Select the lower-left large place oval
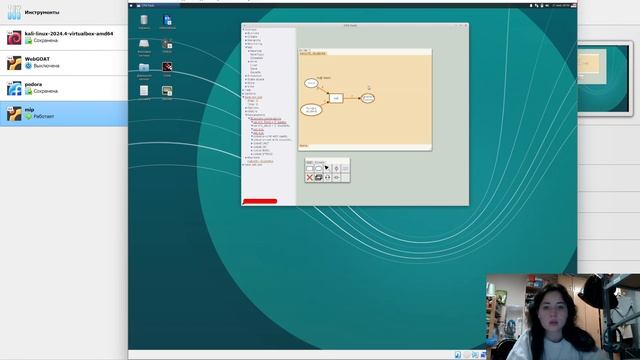Image resolution: width=640 pixels, height=360 pixels. (311, 110)
